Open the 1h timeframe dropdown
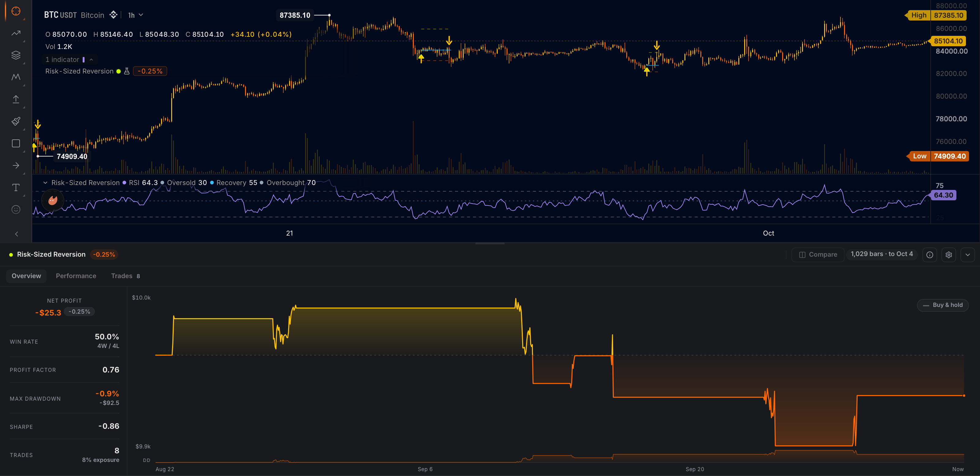This screenshot has height=476, width=980. coord(135,15)
